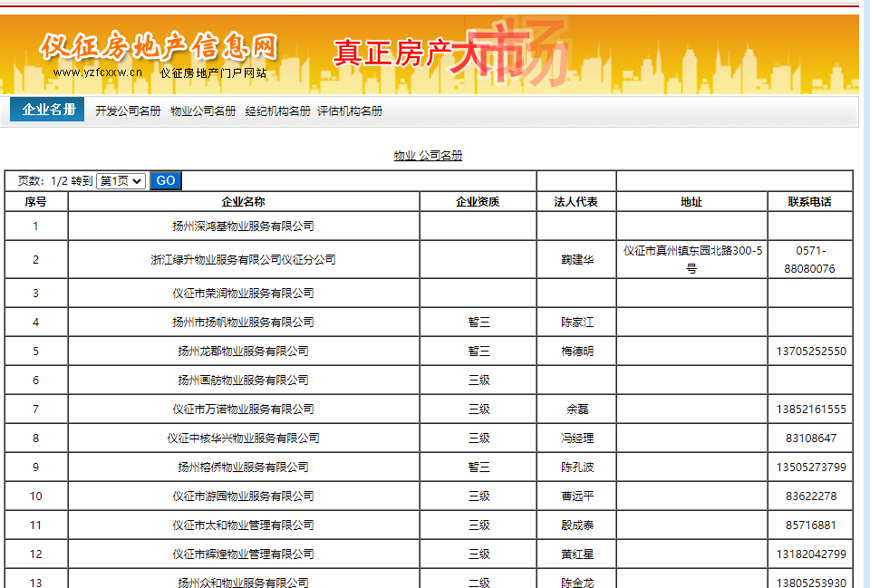The height and width of the screenshot is (588, 870).
Task: Click 三级 qualification in 扬州画舫 row
Action: (478, 380)
